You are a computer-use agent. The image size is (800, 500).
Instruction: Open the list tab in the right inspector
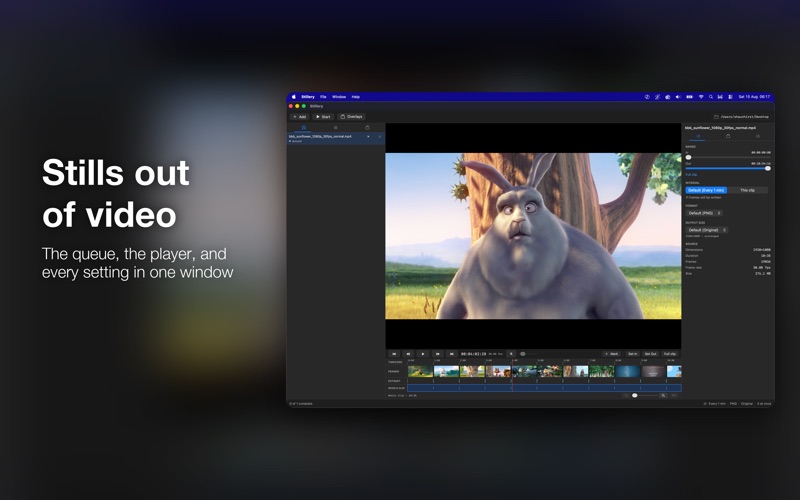(x=758, y=136)
